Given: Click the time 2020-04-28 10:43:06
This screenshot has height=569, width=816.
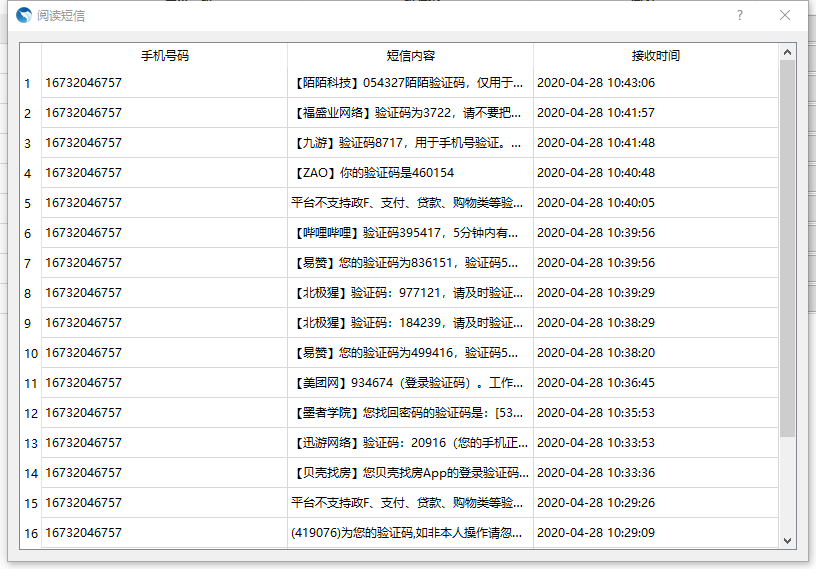Looking at the screenshot, I should coord(596,83).
